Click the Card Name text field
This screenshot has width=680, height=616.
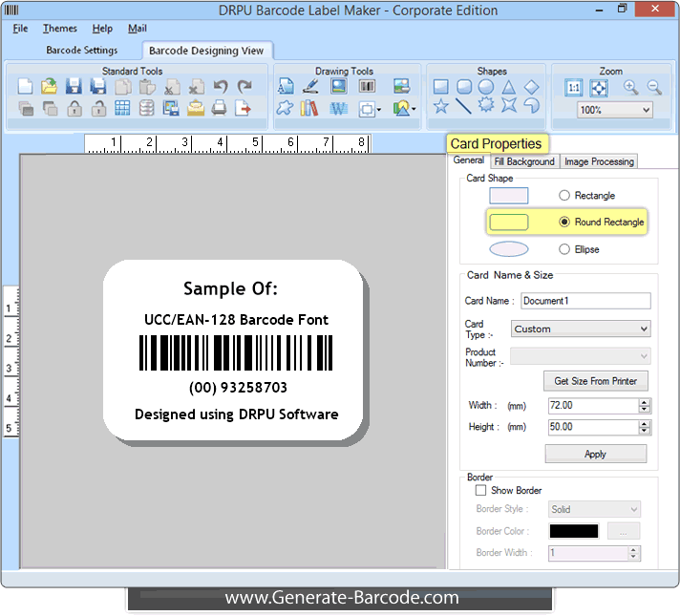pyautogui.click(x=584, y=301)
